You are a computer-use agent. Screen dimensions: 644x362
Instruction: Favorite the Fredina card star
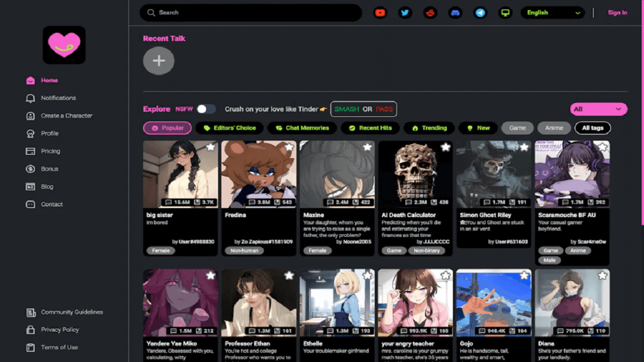point(289,147)
